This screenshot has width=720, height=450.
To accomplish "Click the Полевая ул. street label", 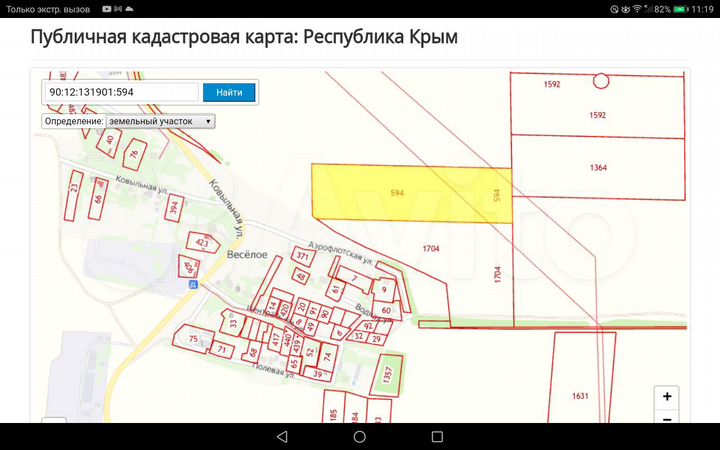I will pyautogui.click(x=273, y=370).
